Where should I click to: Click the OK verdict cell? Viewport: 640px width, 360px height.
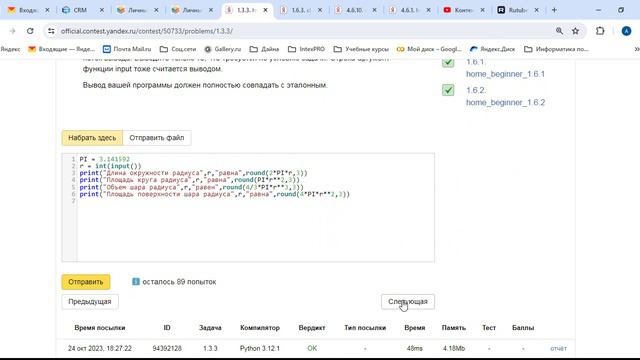coord(312,349)
